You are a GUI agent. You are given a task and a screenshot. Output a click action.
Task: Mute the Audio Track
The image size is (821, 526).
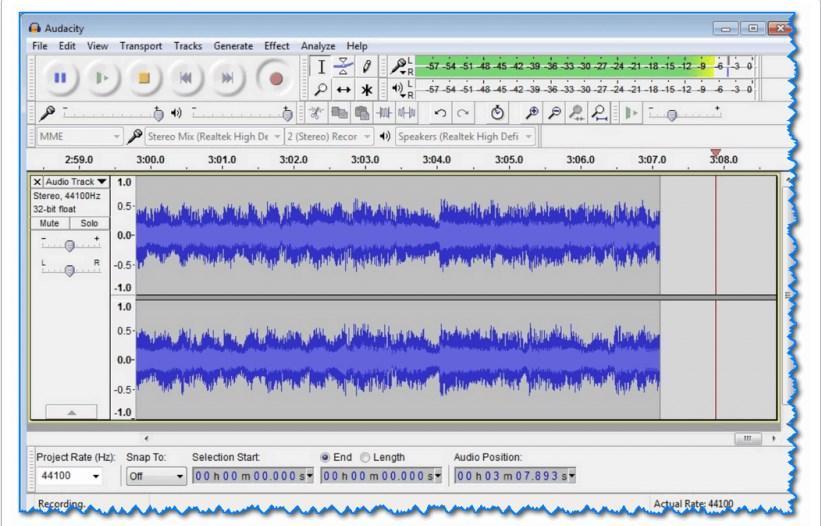click(x=49, y=223)
